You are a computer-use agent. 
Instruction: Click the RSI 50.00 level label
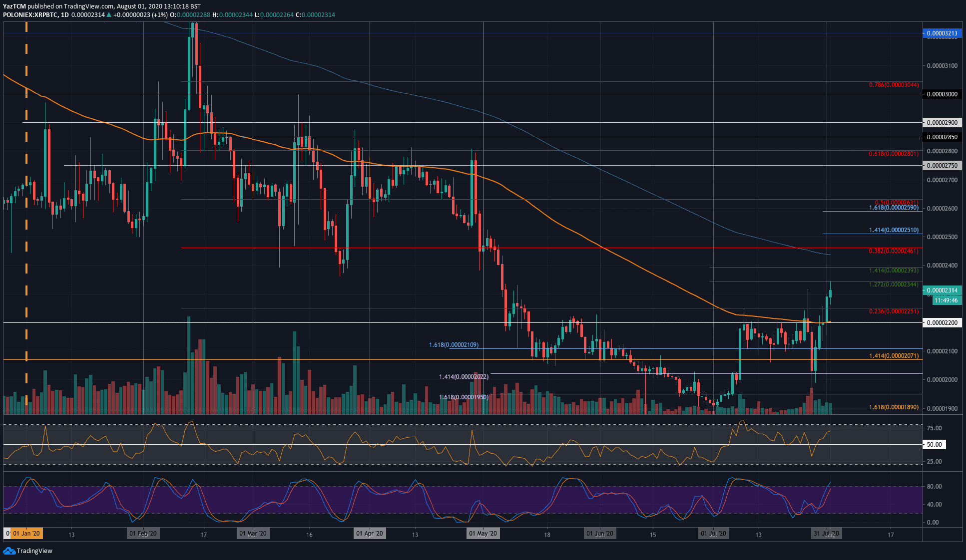[x=934, y=444]
